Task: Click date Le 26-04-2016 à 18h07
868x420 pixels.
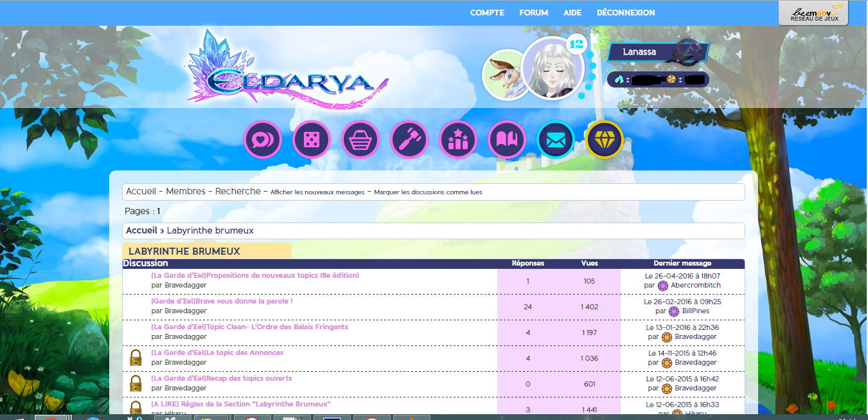Action: (682, 276)
